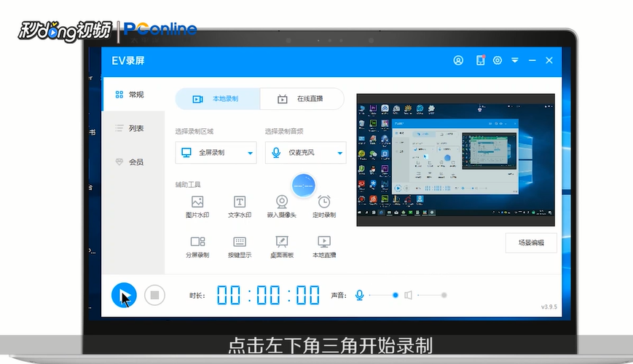The height and width of the screenshot is (364, 633).
Task: Click the 选择录制区域 label
Action: coord(194,131)
